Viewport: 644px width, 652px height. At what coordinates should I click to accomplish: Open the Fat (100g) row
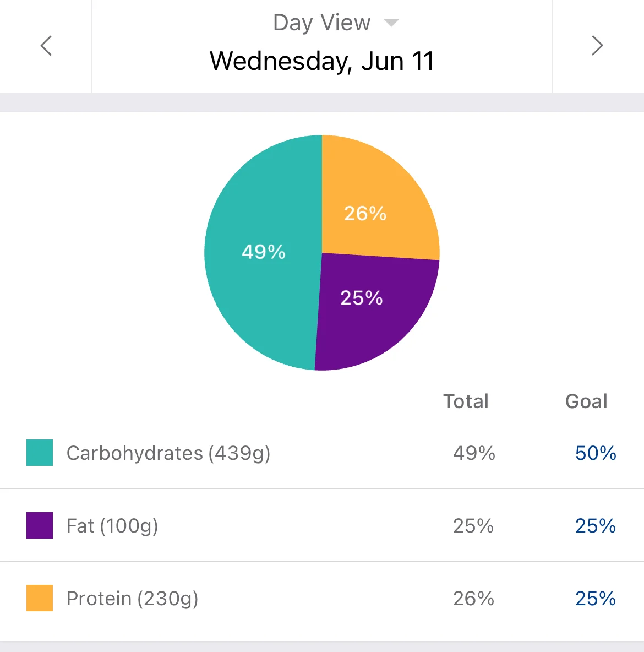pyautogui.click(x=322, y=525)
